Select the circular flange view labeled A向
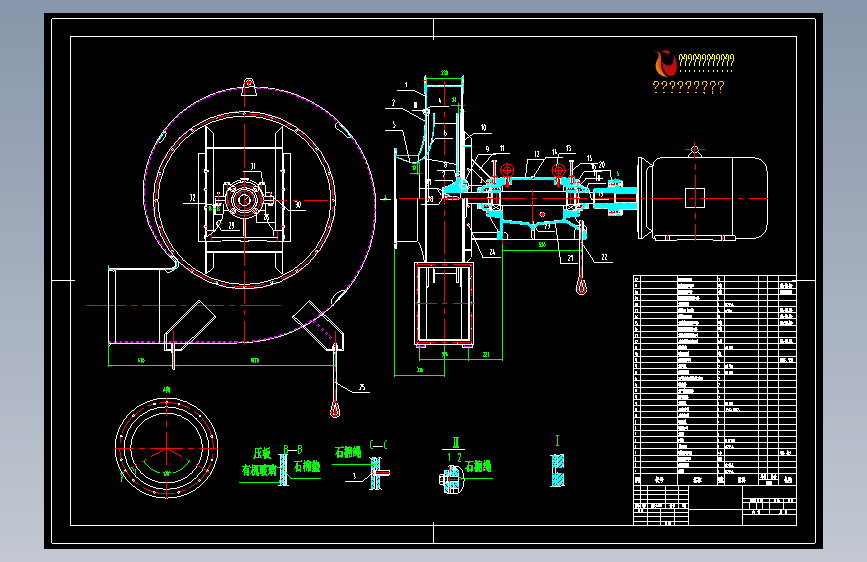The width and height of the screenshot is (867, 562). pyautogui.click(x=166, y=448)
